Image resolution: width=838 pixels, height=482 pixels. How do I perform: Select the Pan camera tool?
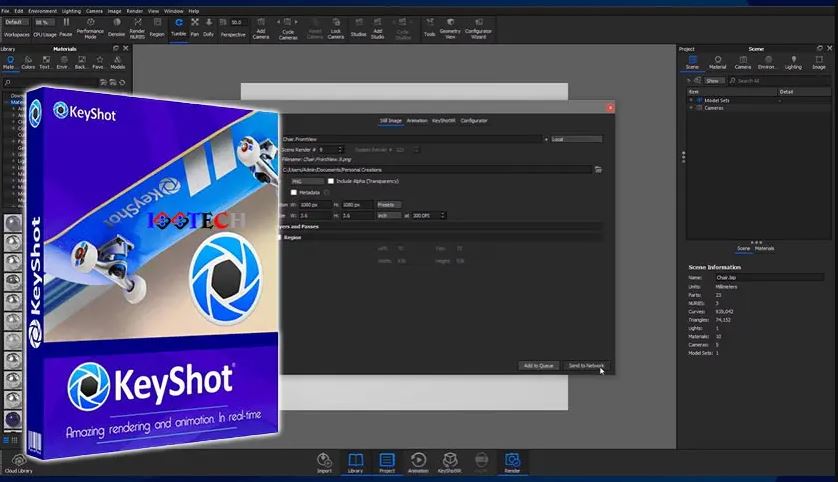pos(195,27)
